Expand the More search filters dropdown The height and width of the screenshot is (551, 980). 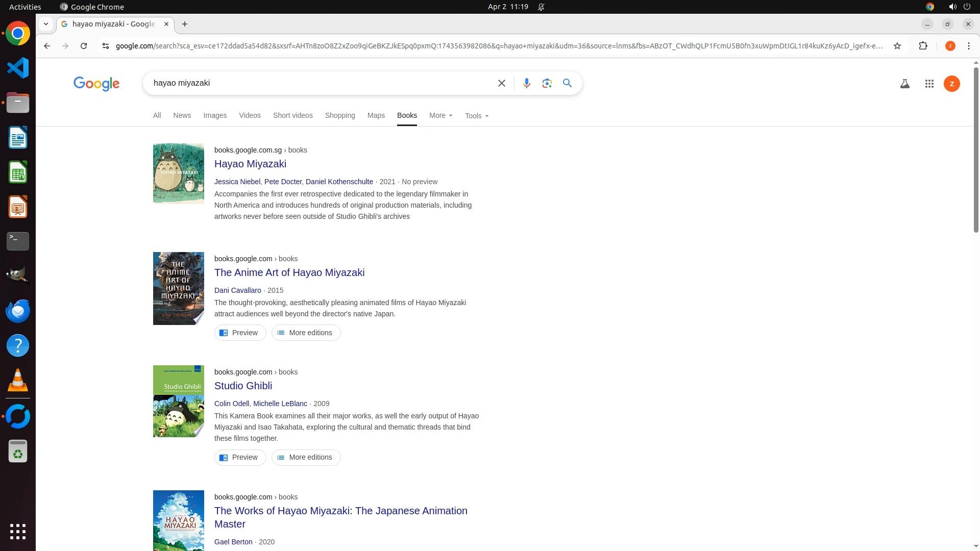[440, 116]
